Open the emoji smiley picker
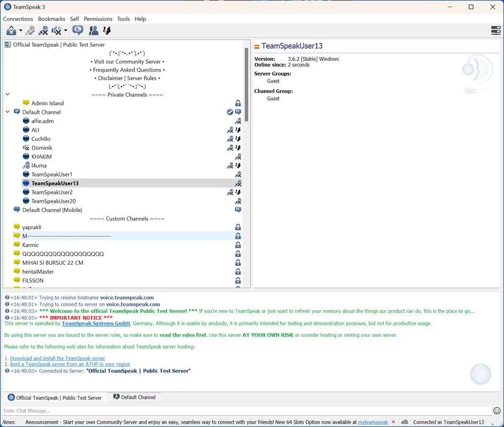 point(497,410)
